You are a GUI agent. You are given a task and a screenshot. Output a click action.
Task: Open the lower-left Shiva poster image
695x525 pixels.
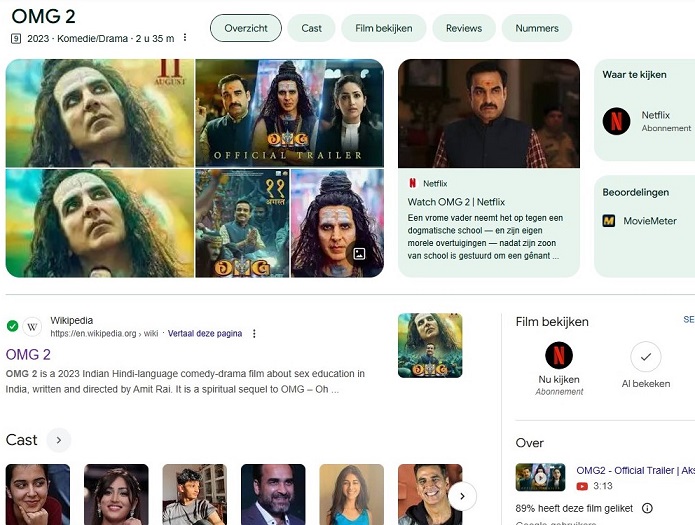pos(100,223)
